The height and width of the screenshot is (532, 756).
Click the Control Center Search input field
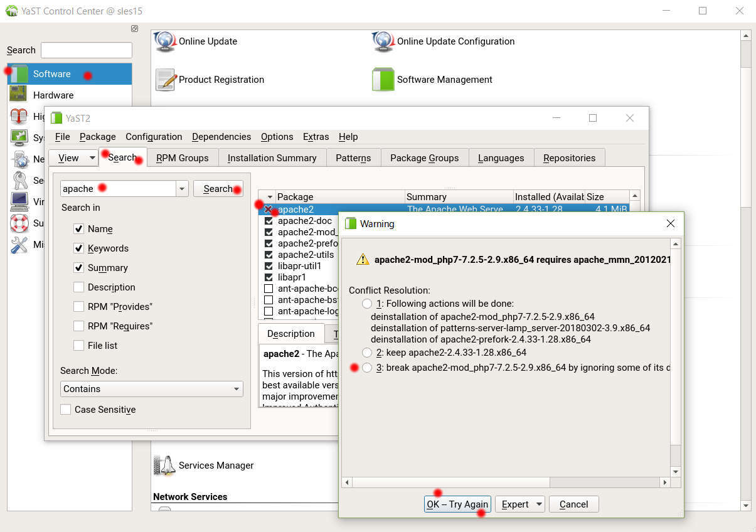[x=87, y=50]
